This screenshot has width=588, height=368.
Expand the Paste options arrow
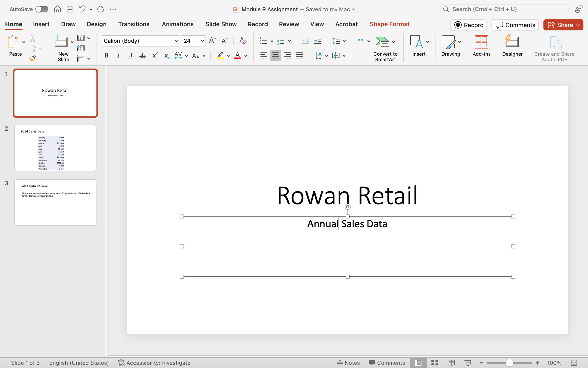pyautogui.click(x=24, y=42)
